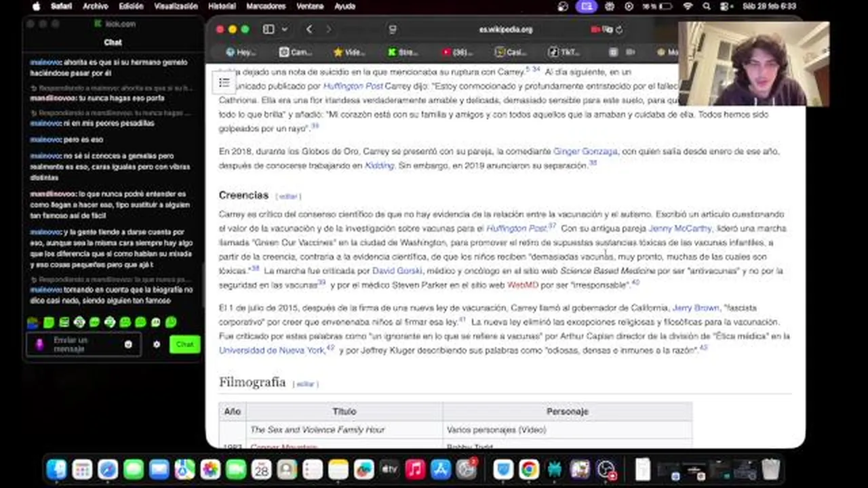Open emoji picker in chat input

click(x=128, y=344)
